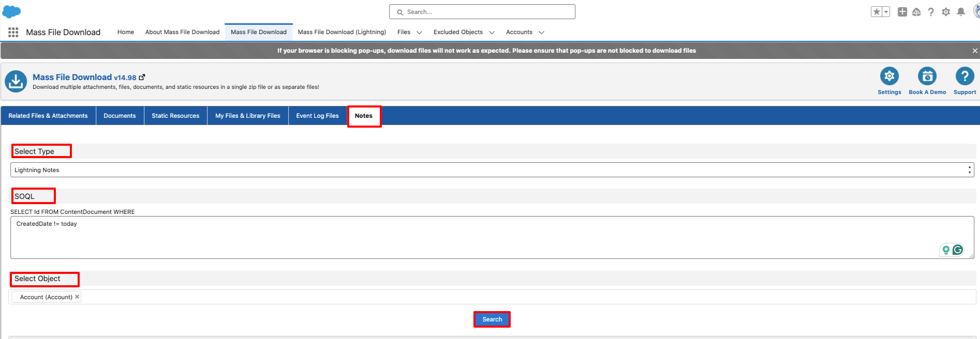Expand the favorites list arrow
The image size is (980, 339).
point(886,12)
